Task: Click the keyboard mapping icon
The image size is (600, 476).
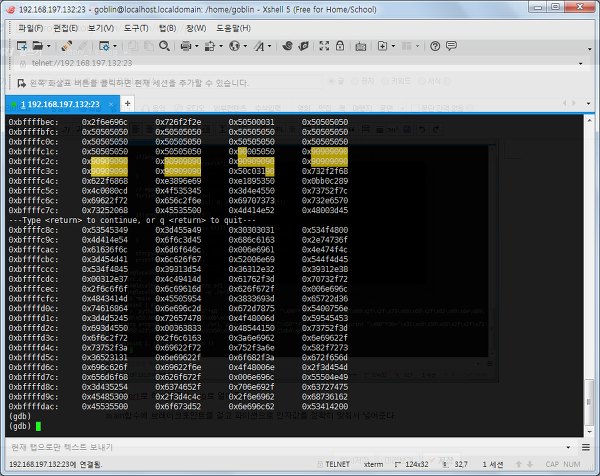Action: pyautogui.click(x=360, y=47)
